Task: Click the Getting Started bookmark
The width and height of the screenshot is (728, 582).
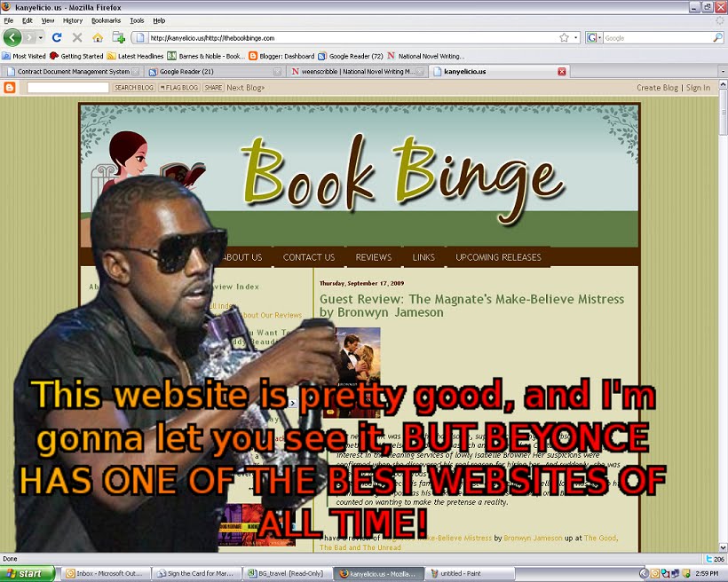Action: (76, 56)
